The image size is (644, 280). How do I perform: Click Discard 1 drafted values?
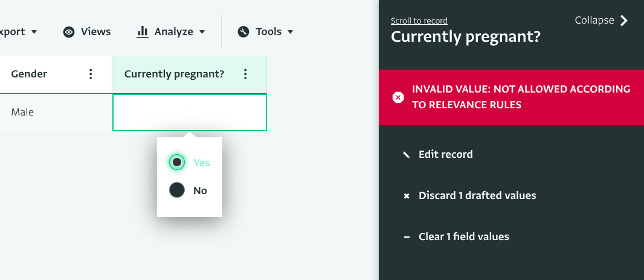(477, 195)
